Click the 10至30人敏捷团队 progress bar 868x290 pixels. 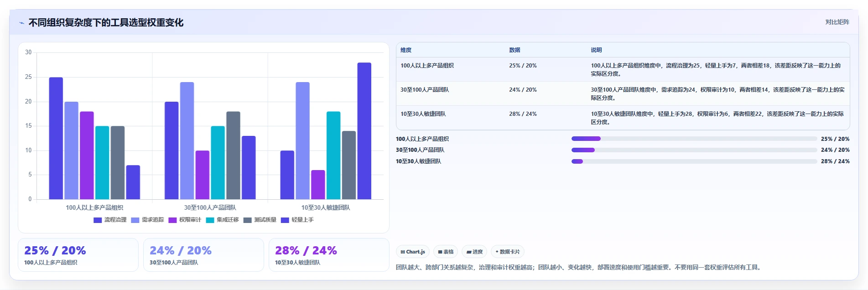click(x=694, y=161)
